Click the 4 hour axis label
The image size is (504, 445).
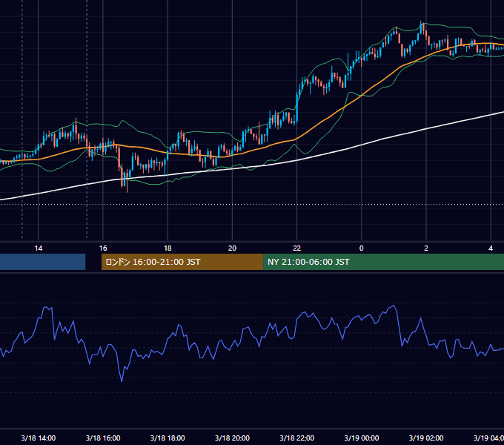click(x=491, y=248)
